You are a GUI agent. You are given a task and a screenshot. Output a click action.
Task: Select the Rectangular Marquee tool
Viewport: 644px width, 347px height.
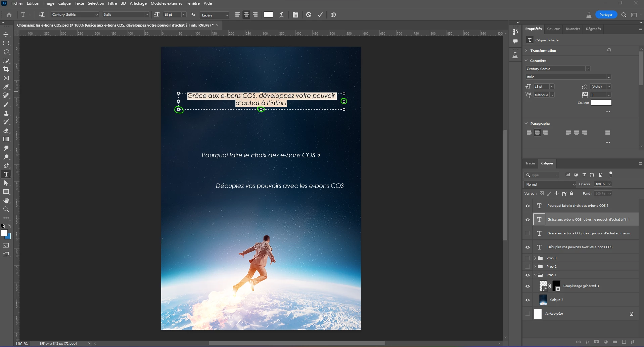(x=6, y=43)
